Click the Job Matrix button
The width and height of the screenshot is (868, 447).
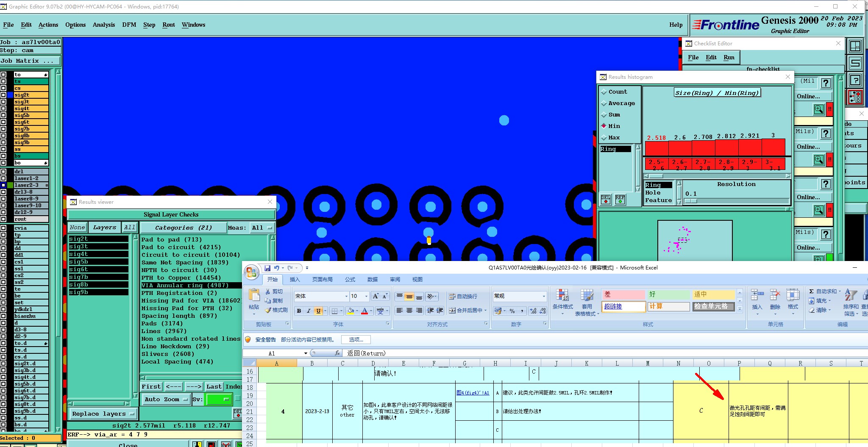(x=31, y=61)
